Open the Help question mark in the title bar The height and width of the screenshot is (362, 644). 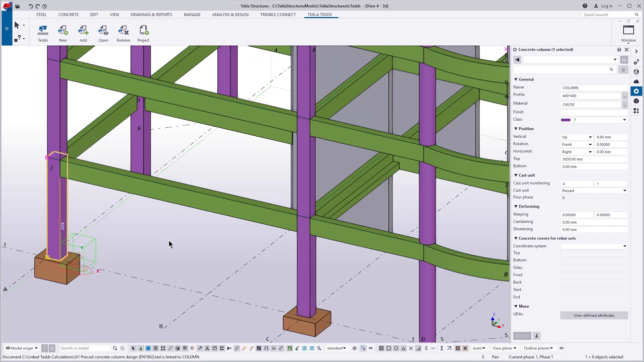[x=585, y=6]
